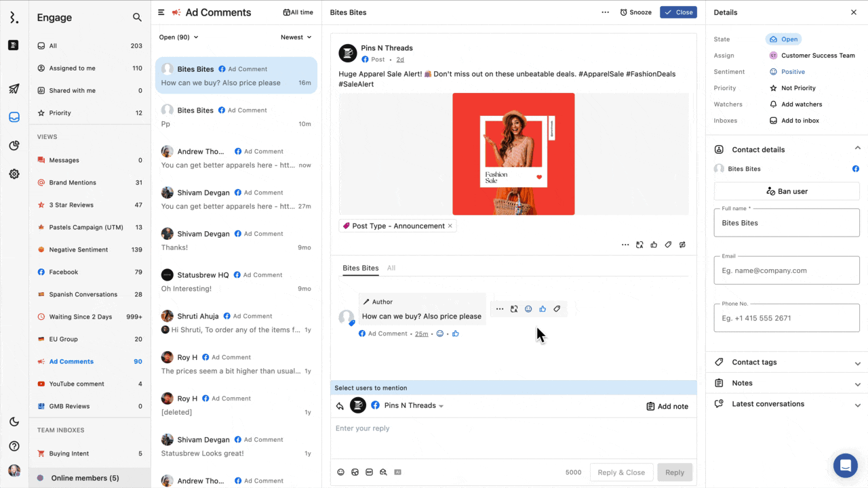868x488 pixels.
Task: Open the help question mark icon
Action: (14, 446)
